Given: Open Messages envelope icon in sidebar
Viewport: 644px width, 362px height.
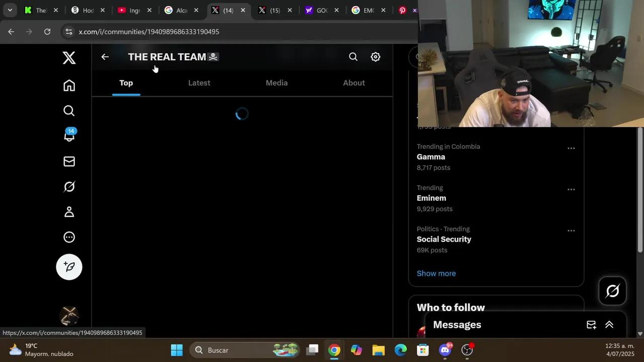Looking at the screenshot, I should (69, 161).
